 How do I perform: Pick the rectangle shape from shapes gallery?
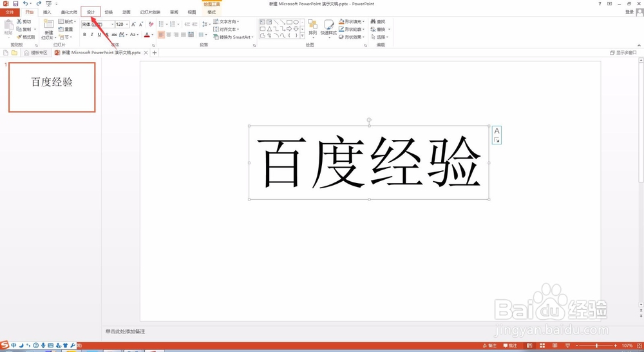pos(289,22)
